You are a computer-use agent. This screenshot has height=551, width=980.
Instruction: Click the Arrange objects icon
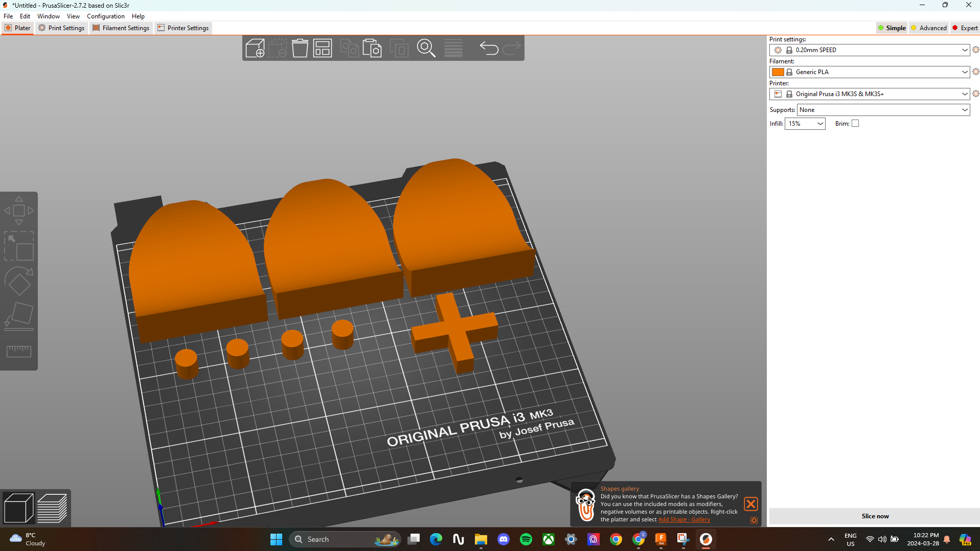click(323, 49)
